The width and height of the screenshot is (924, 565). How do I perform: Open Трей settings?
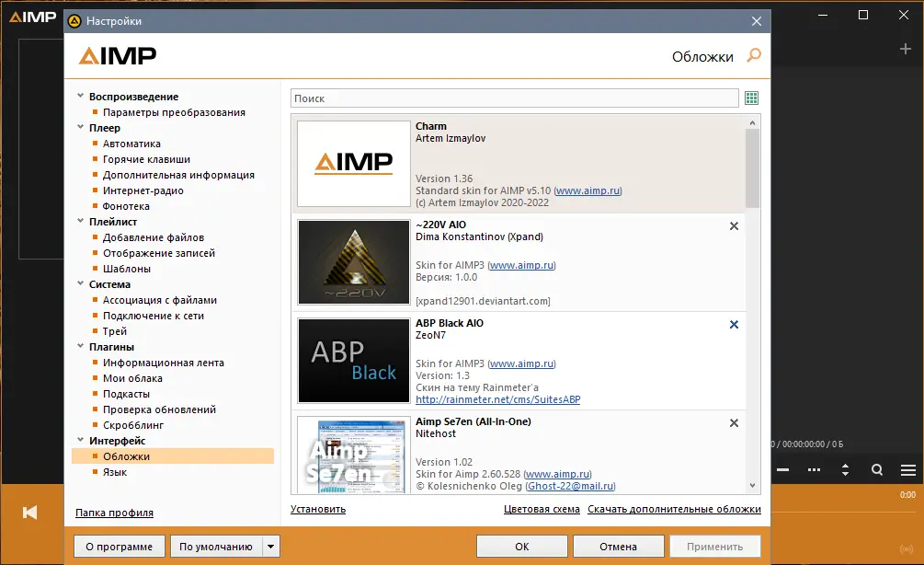[x=115, y=331]
